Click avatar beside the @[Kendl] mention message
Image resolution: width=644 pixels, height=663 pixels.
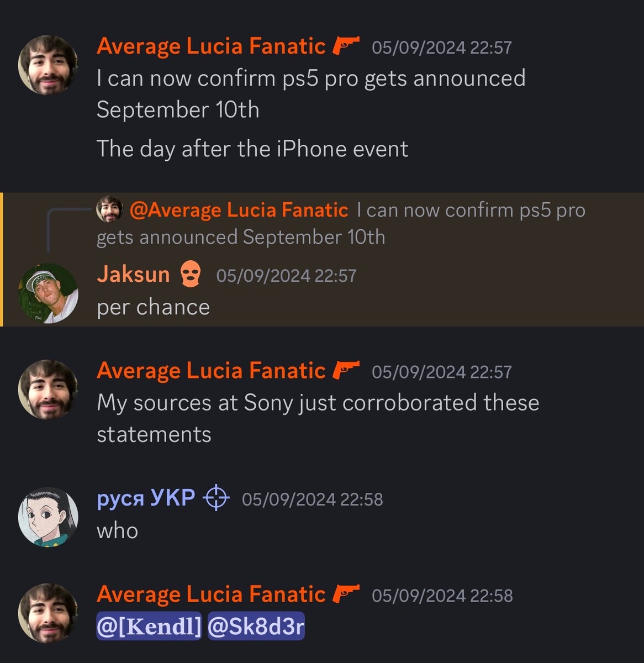point(49,613)
